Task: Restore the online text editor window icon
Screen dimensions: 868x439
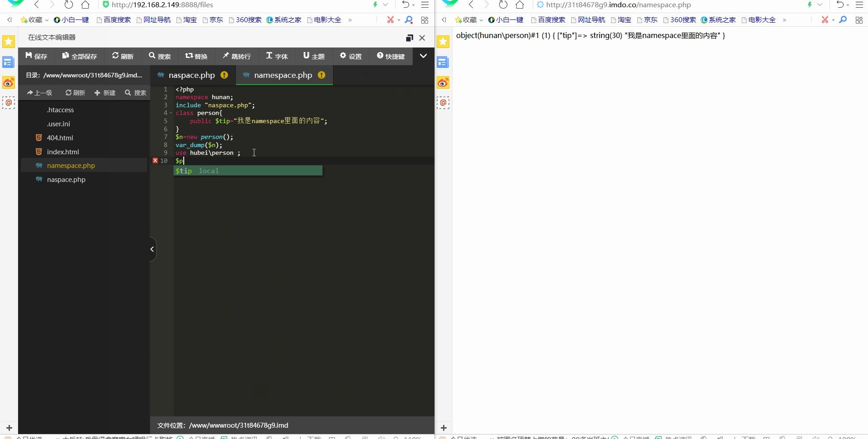Action: pyautogui.click(x=410, y=38)
